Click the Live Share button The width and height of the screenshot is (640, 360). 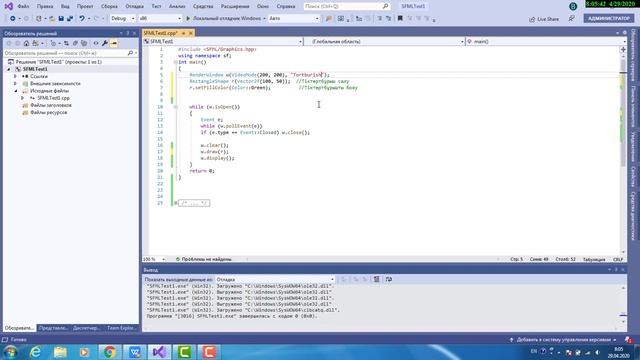tap(544, 19)
